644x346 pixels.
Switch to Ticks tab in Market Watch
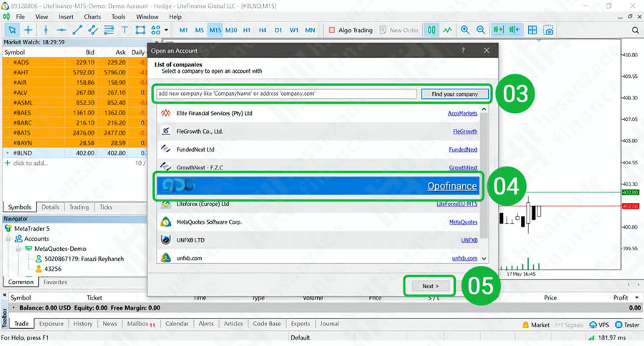click(x=106, y=207)
